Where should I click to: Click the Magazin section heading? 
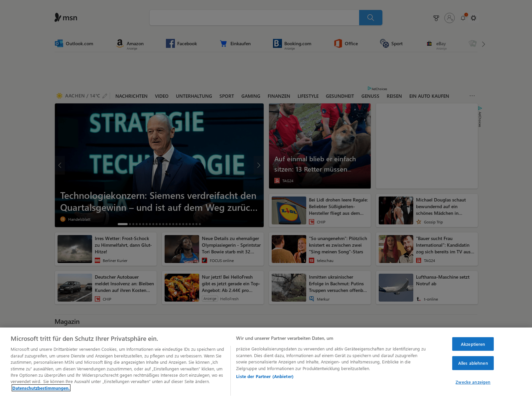pos(67,322)
